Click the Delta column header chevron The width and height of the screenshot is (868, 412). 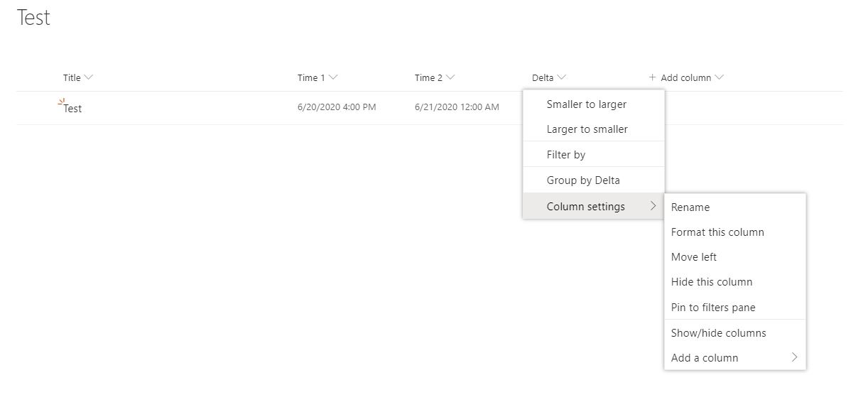(x=562, y=77)
